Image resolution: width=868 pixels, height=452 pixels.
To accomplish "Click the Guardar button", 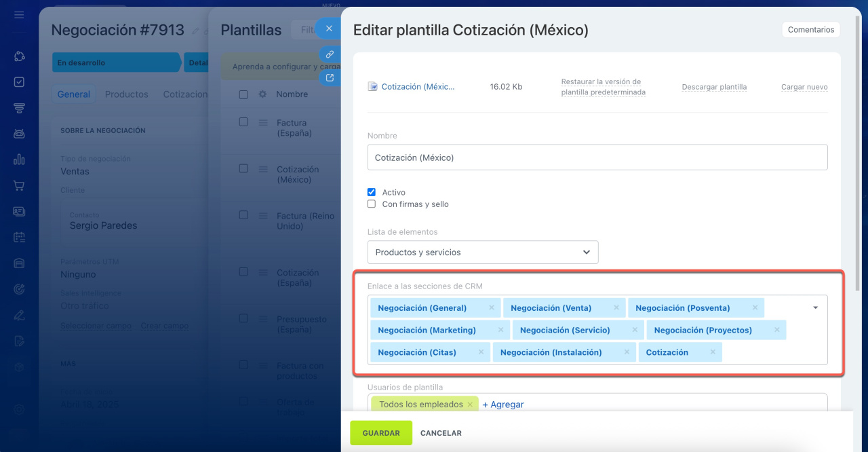I will (x=380, y=433).
